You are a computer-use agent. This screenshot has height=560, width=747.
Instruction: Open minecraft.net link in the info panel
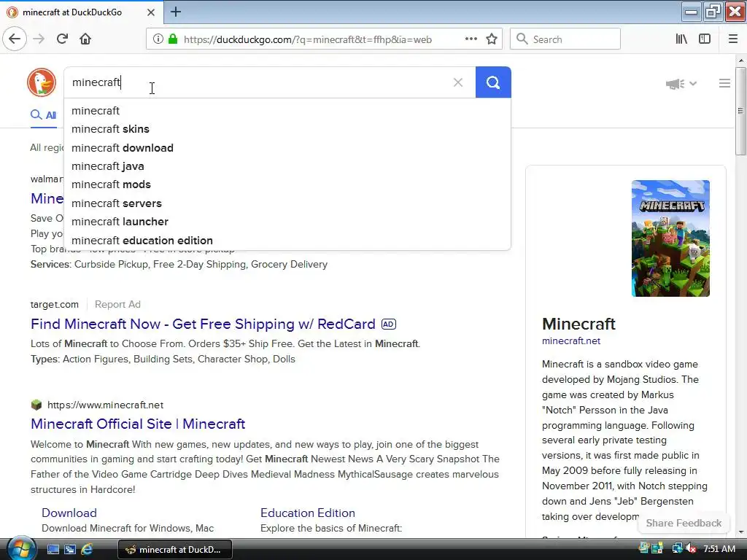click(x=570, y=341)
